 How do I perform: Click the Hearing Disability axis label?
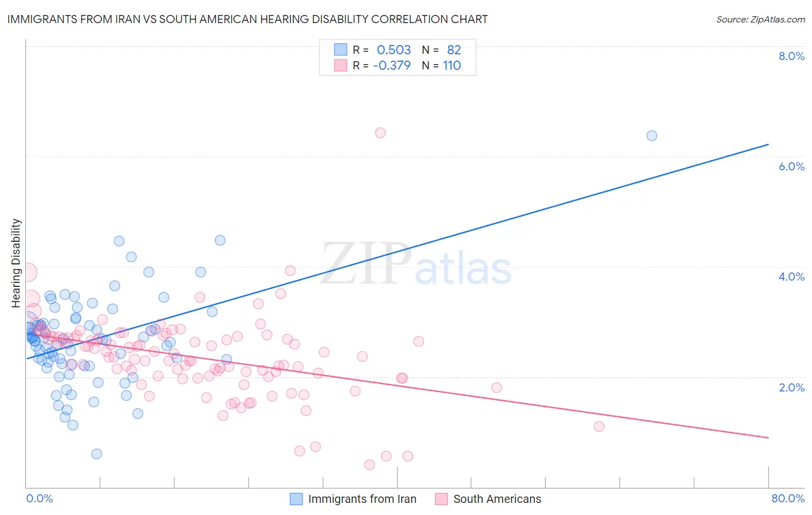pos(16,263)
